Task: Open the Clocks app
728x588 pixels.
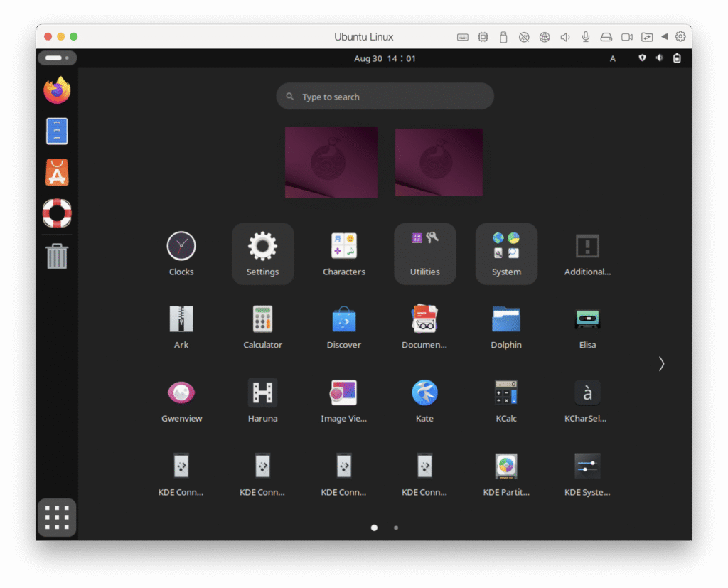Action: 181,254
